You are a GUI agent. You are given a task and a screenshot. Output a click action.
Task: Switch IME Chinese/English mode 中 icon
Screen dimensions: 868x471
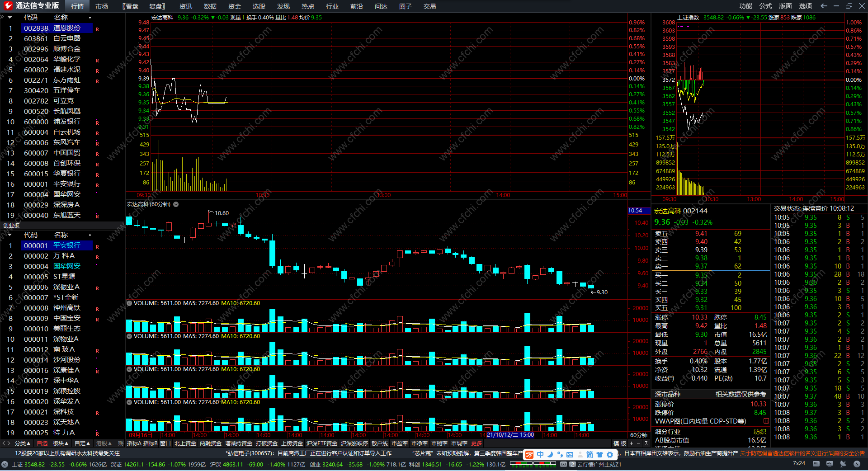pyautogui.click(x=540, y=455)
